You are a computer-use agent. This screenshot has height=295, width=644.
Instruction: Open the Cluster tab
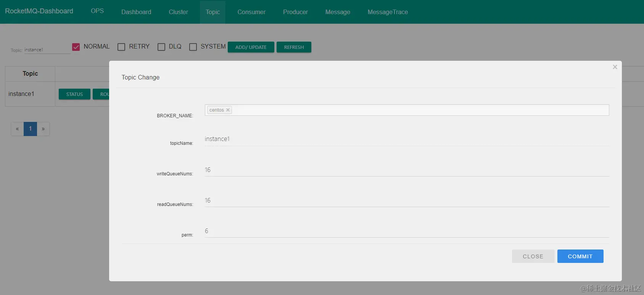click(x=178, y=12)
